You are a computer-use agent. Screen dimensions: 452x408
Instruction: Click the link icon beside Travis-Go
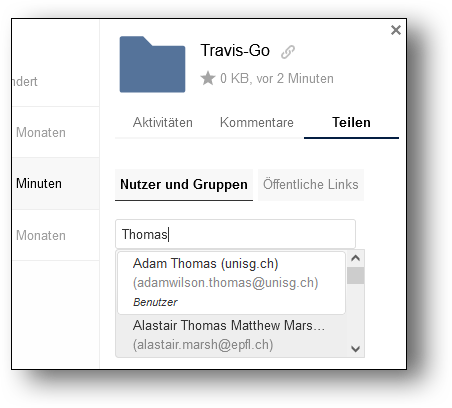point(288,52)
